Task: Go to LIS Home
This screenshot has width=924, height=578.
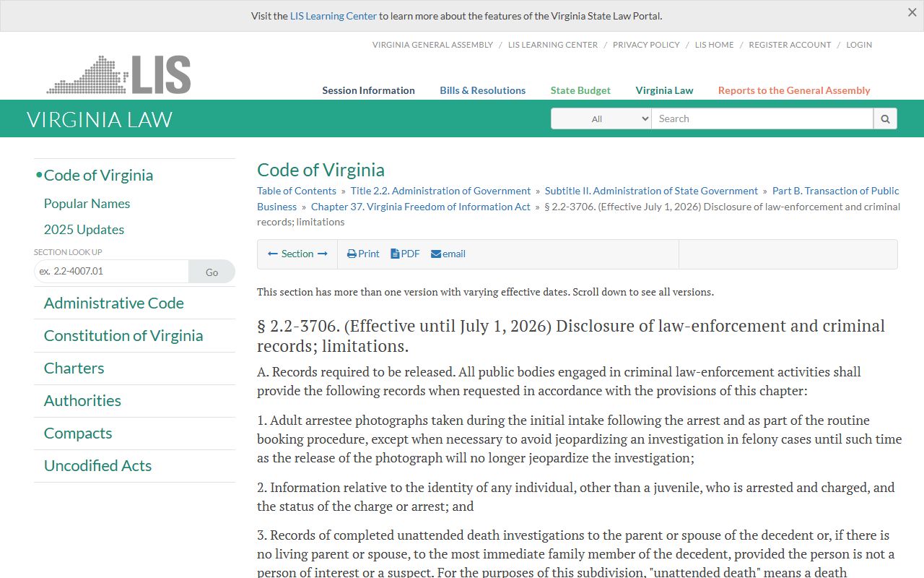Action: pos(714,45)
